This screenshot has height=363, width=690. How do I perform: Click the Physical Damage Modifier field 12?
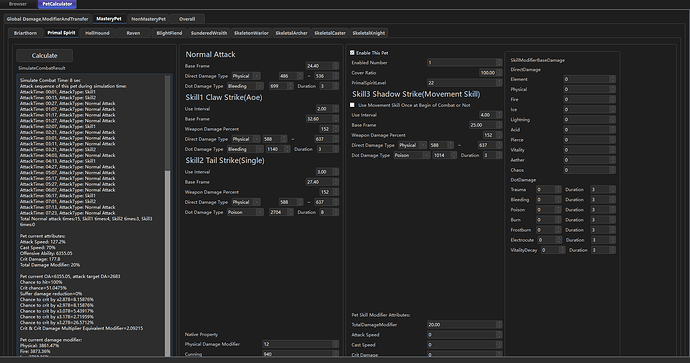(300, 344)
